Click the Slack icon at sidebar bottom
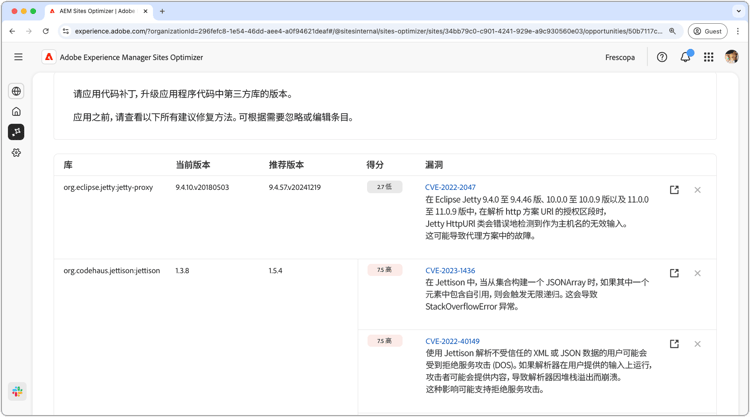This screenshot has height=417, width=750. (x=17, y=392)
